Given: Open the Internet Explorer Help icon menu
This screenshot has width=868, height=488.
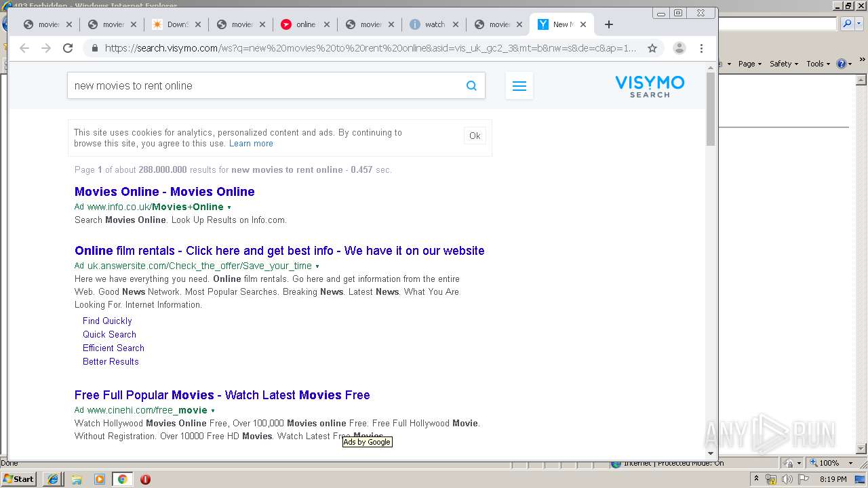Looking at the screenshot, I should (x=844, y=64).
